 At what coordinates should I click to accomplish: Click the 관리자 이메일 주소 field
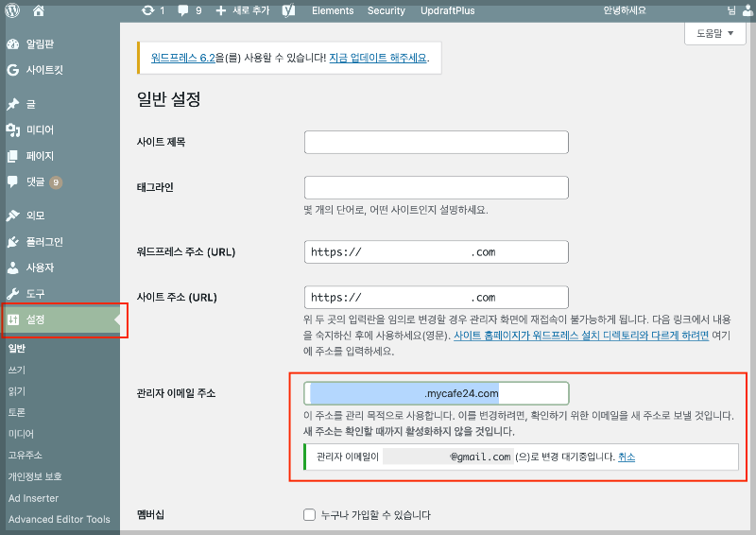[437, 393]
